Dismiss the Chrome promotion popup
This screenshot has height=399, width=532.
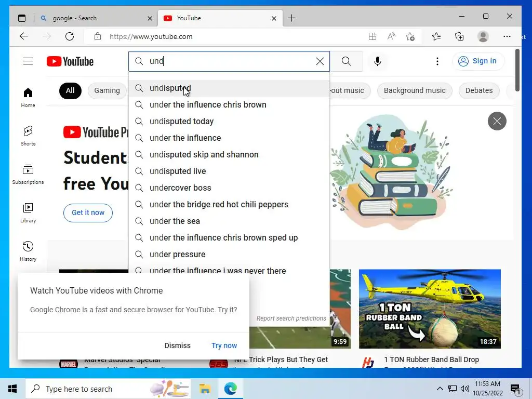tap(178, 345)
